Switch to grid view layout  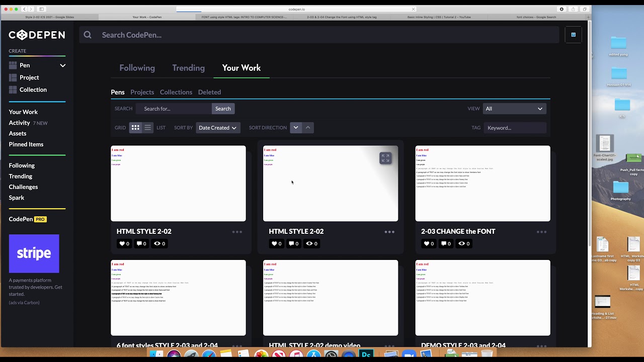(135, 128)
